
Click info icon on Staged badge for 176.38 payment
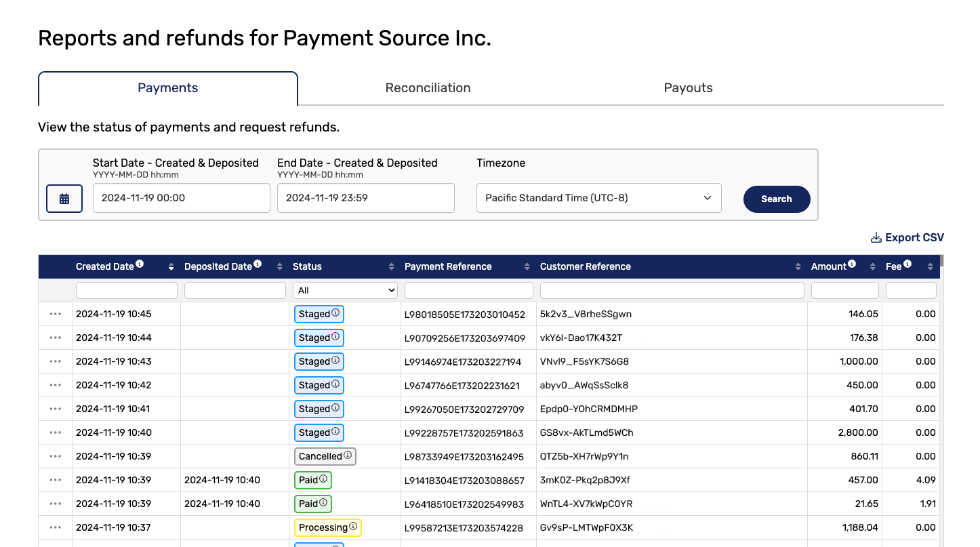[335, 337]
